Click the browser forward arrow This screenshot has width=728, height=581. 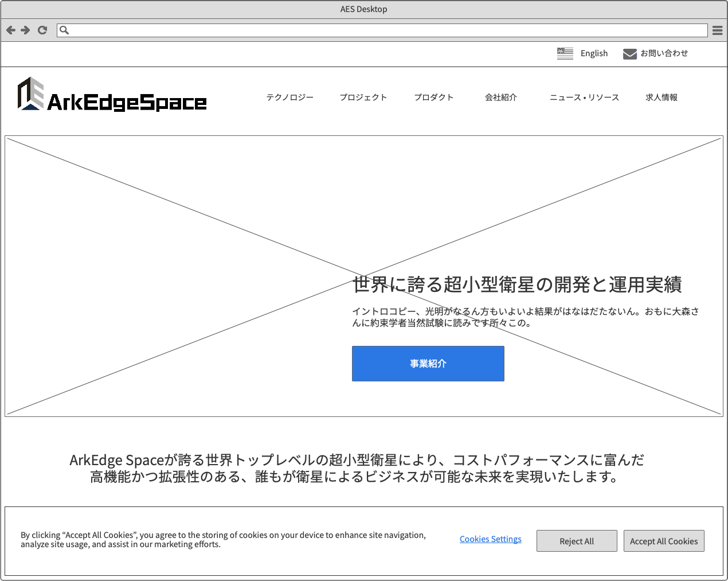pyautogui.click(x=25, y=30)
